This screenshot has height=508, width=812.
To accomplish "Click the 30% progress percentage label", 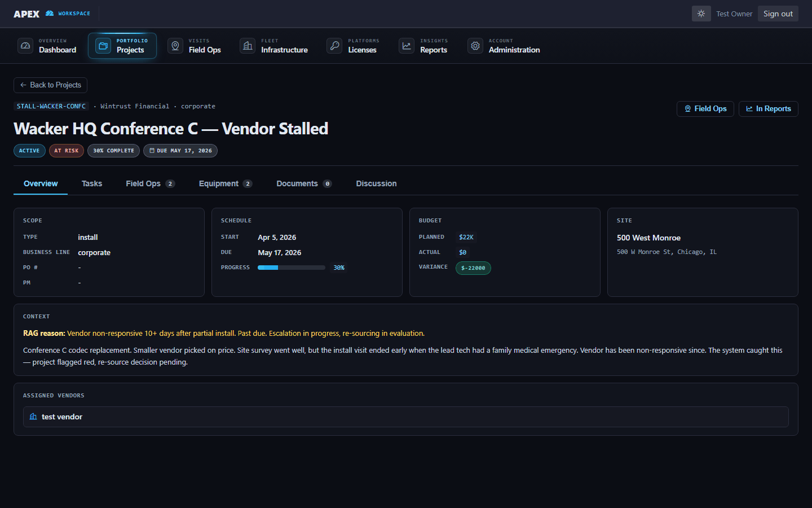I will tap(339, 268).
